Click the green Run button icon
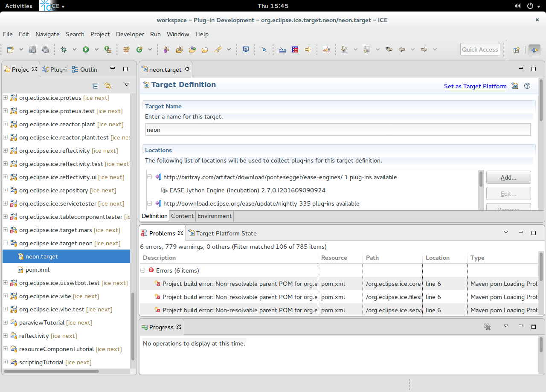 86,49
